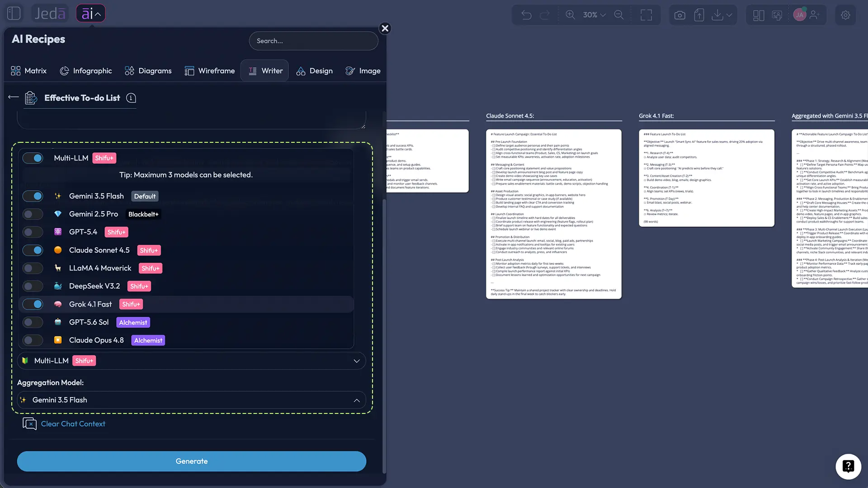Select the Claude Sonnet 4.5 output card

pos(554,214)
